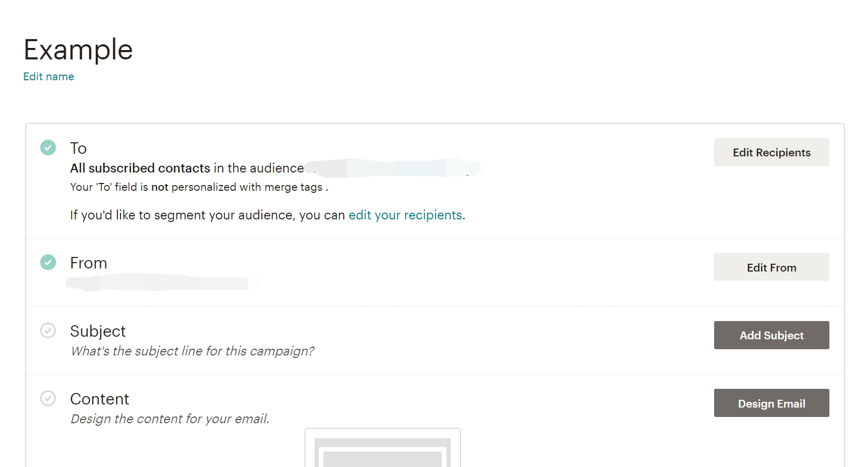Click the "Subject" section heading
Screen dimensions: 868x467
[x=98, y=331]
